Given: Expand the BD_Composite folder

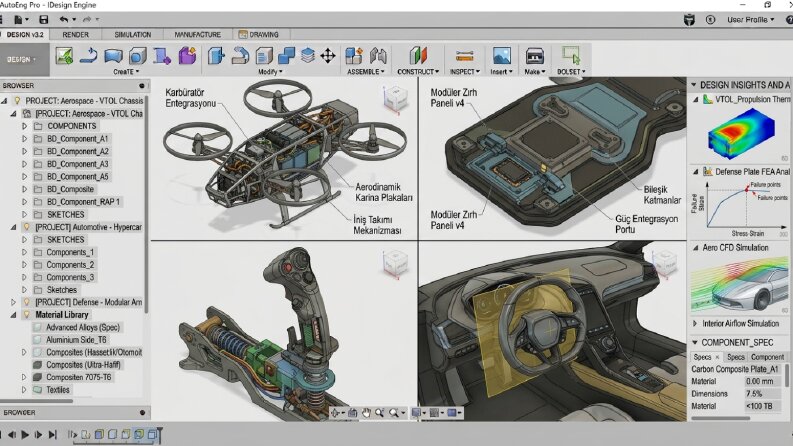Looking at the screenshot, I should click(x=24, y=189).
